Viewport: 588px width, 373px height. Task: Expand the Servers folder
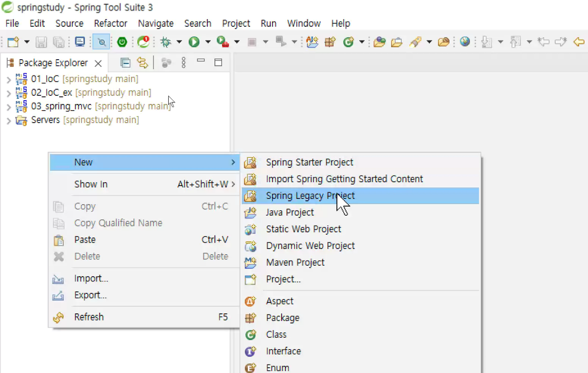point(9,121)
